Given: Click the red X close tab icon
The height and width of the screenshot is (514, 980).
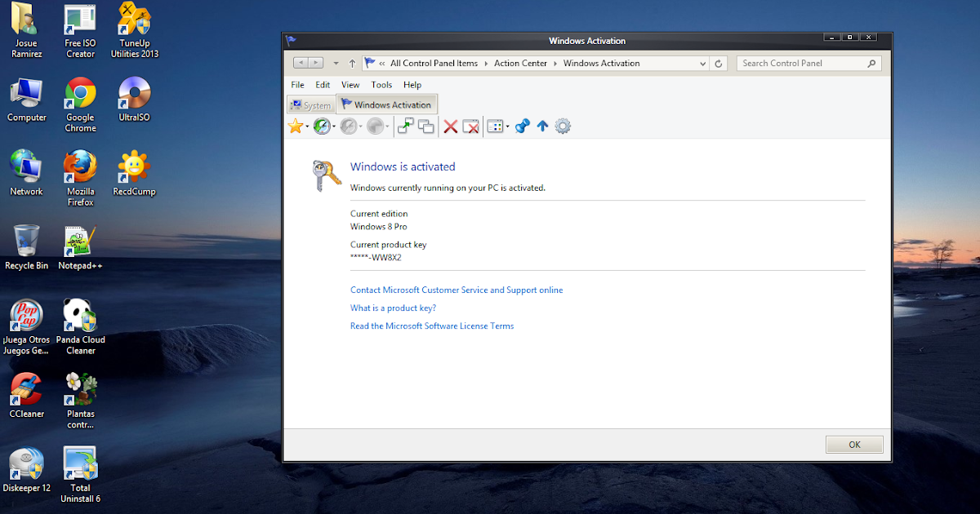Looking at the screenshot, I should 450,126.
